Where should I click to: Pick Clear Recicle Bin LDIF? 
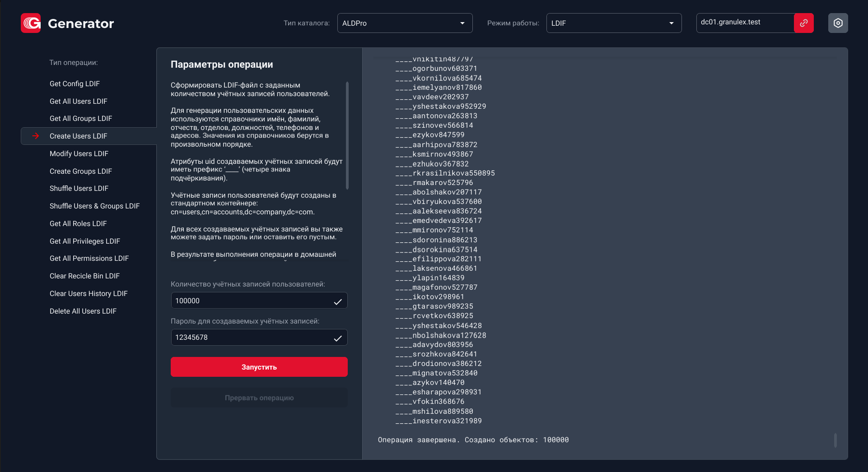[x=84, y=276]
